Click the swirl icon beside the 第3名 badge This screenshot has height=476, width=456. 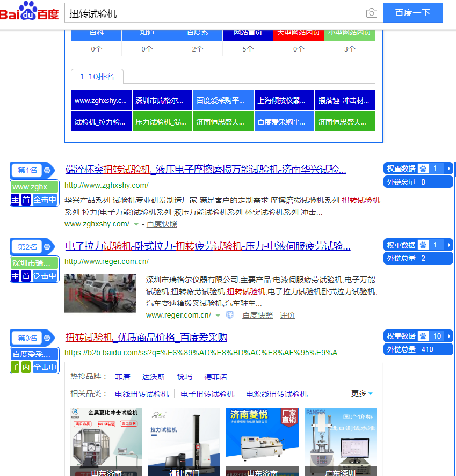47,338
